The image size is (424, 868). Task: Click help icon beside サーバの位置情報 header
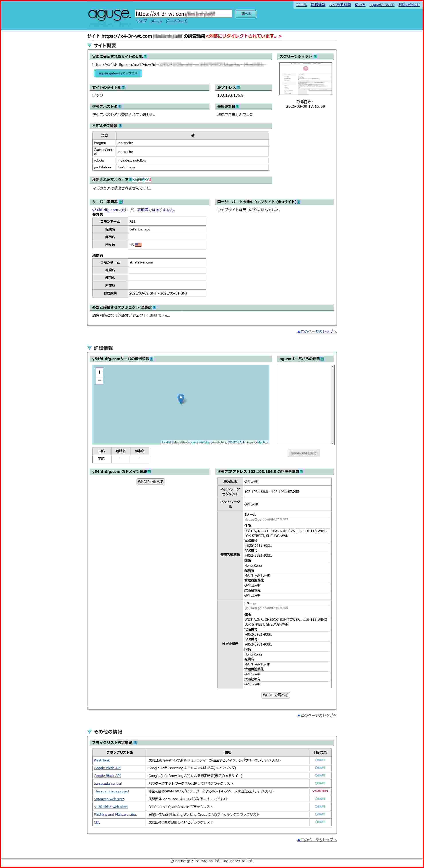click(151, 359)
